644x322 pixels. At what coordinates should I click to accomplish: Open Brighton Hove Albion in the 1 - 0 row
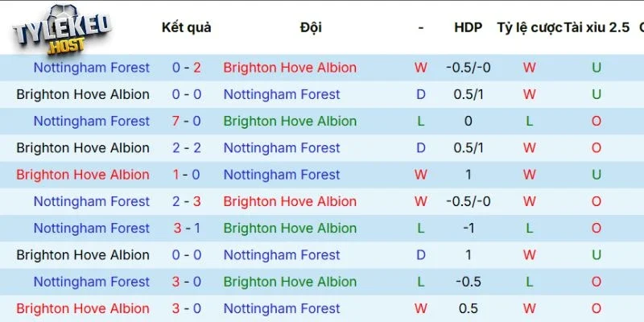click(83, 175)
